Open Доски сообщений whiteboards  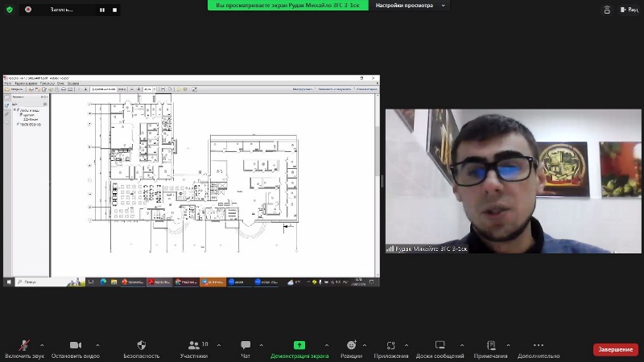click(440, 349)
